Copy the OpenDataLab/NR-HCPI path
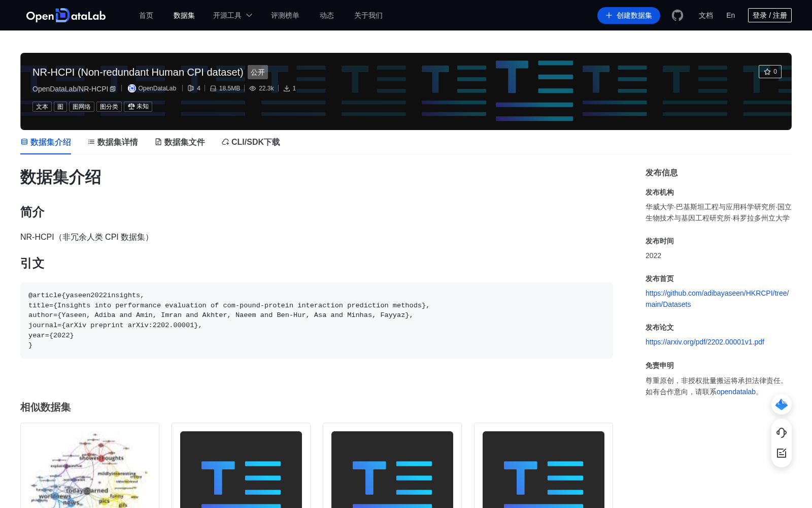The image size is (812, 508). [113, 89]
